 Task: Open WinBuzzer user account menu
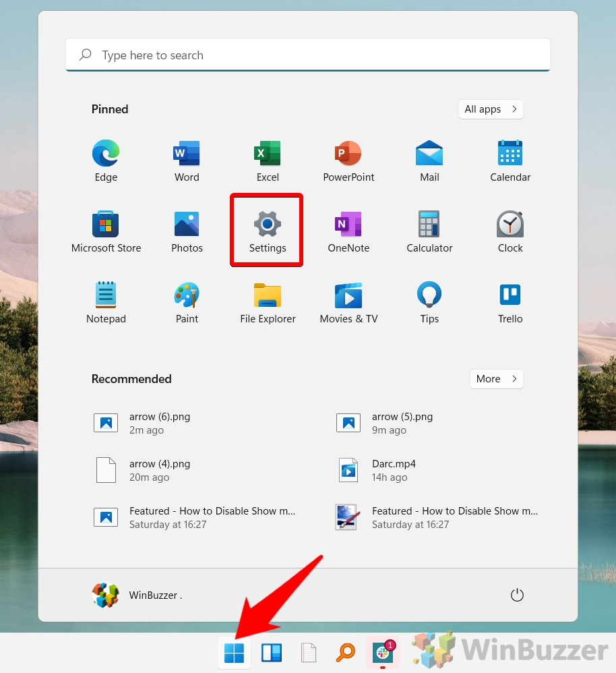pyautogui.click(x=137, y=595)
